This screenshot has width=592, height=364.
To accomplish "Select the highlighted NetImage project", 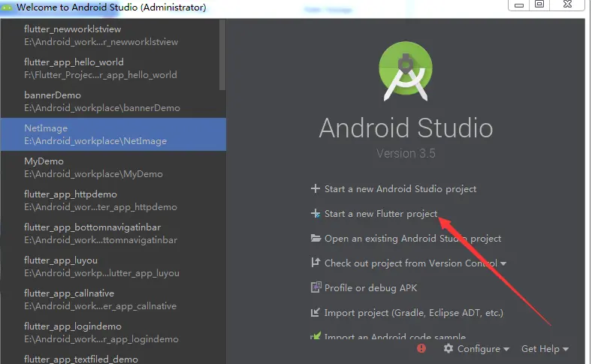I will (113, 134).
